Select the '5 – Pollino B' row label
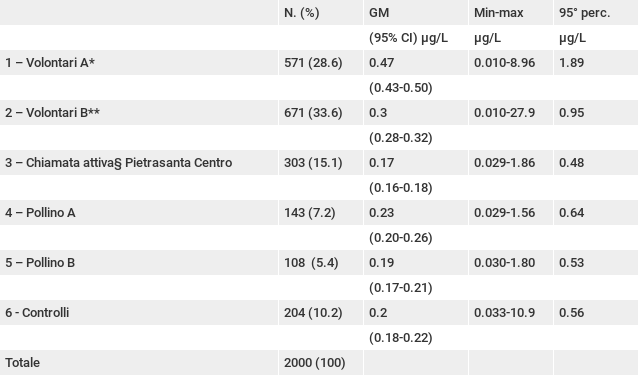The height and width of the screenshot is (375, 638). coord(40,263)
